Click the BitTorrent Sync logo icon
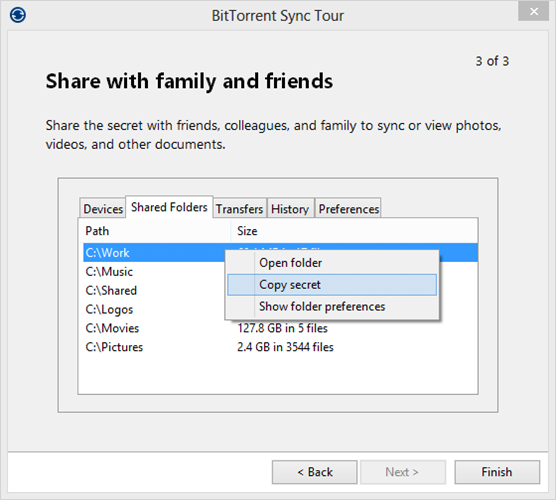 tap(18, 15)
